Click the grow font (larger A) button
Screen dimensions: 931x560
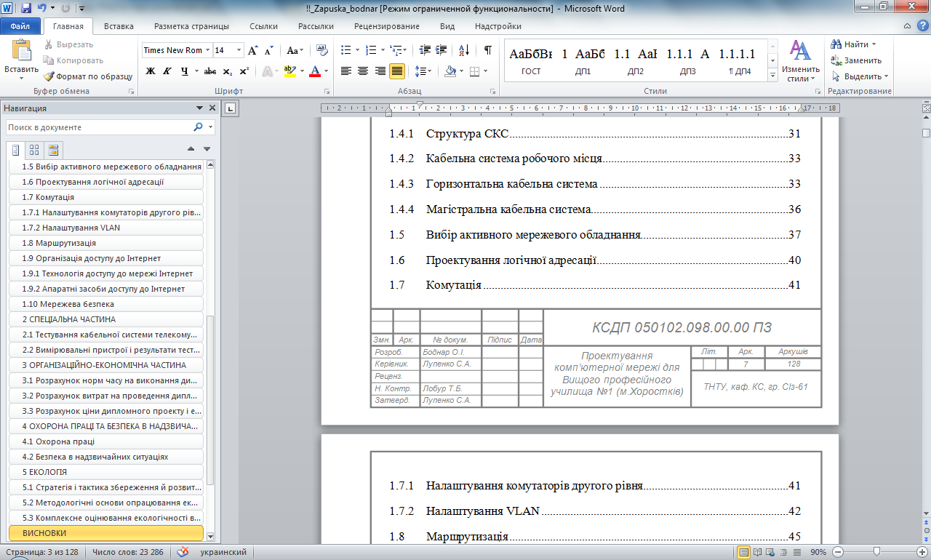click(x=252, y=50)
